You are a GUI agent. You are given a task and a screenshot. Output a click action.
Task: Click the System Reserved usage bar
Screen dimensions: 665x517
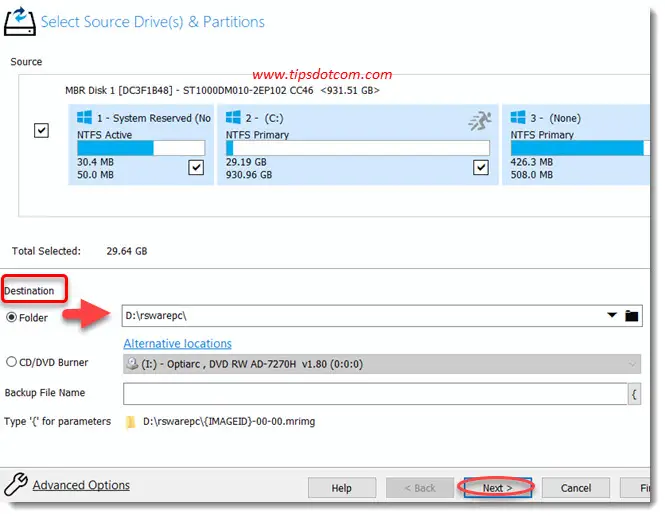click(x=141, y=148)
